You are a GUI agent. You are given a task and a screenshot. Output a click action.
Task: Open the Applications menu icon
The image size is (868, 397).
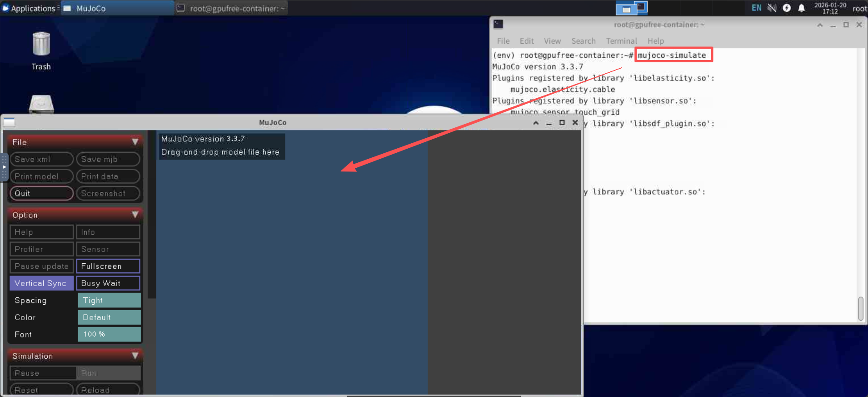(6, 8)
